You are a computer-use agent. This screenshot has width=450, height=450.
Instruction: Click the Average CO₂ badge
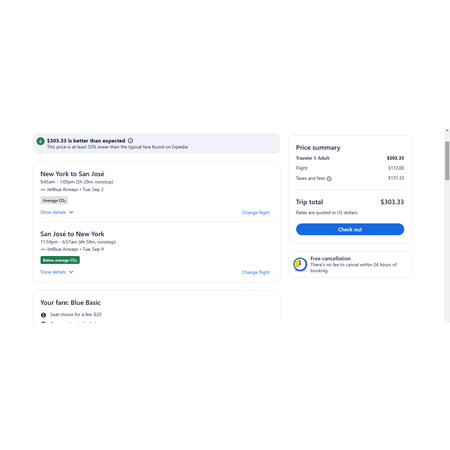pos(54,200)
